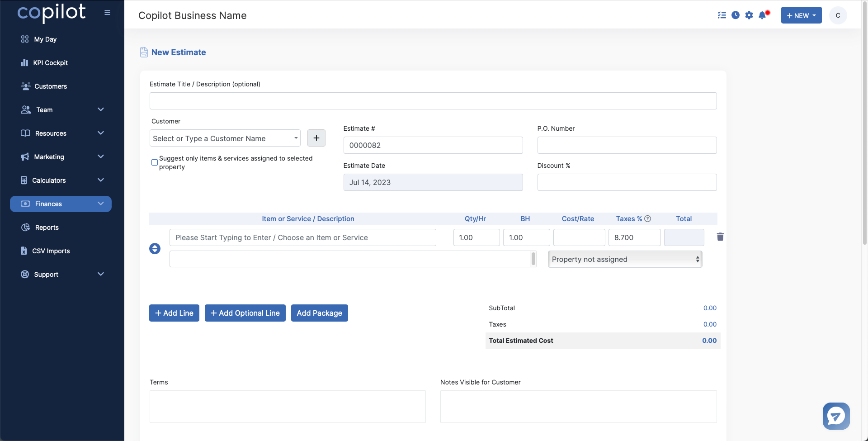The width and height of the screenshot is (868, 441).
Task: Click the P.O. Number field
Action: click(627, 145)
